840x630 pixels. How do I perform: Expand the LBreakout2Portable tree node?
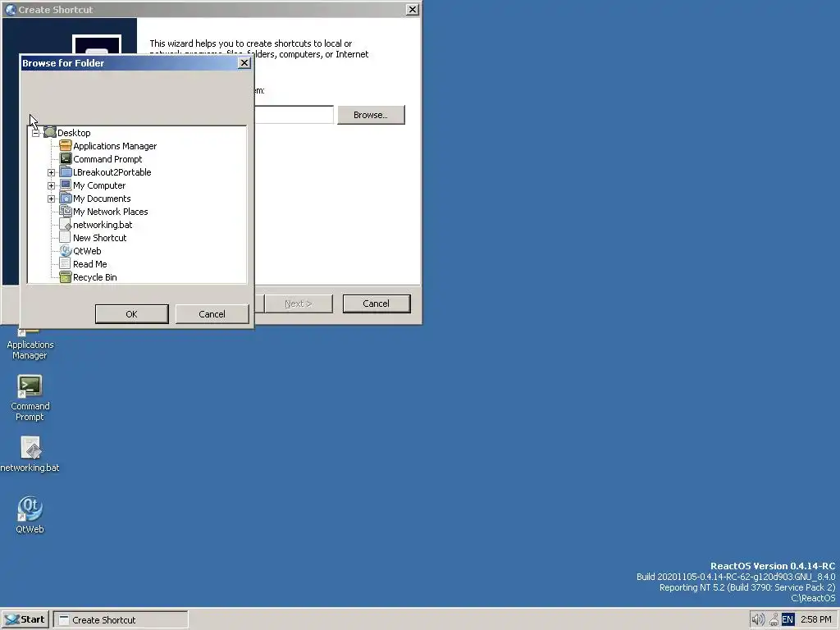(52, 172)
